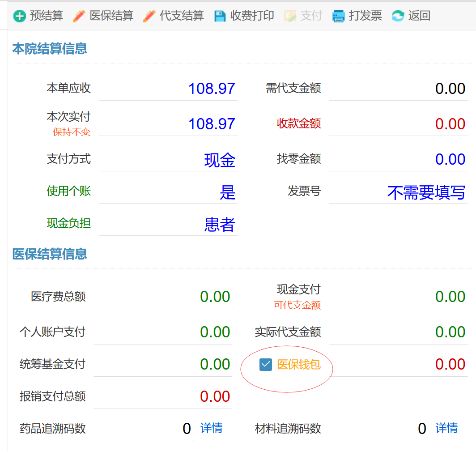Image resolution: width=476 pixels, height=451 pixels.
Task: Click the 返回 refresh arrow icon
Action: 398,16
